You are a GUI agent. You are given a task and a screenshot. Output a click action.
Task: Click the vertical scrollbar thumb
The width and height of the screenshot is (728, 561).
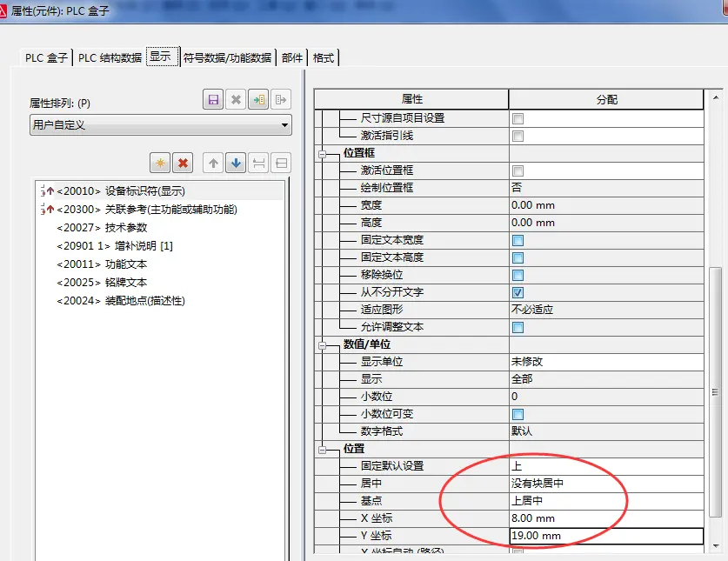716,391
